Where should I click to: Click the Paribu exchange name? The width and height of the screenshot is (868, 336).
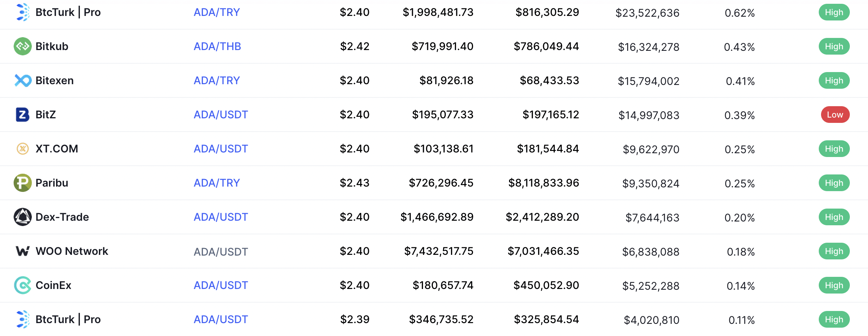pyautogui.click(x=52, y=183)
